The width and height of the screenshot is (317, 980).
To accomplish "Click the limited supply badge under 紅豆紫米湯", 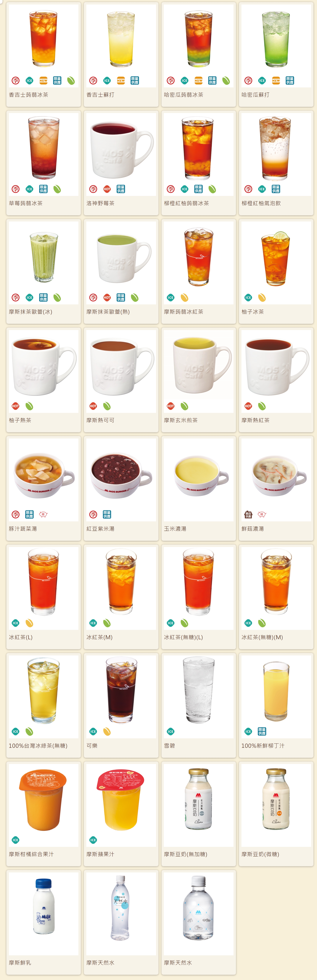I will coord(107,514).
